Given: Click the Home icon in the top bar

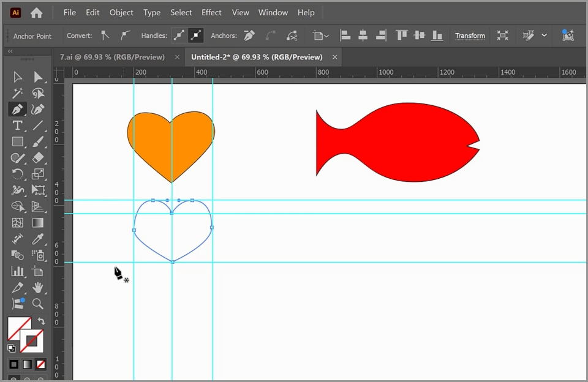Looking at the screenshot, I should point(37,12).
